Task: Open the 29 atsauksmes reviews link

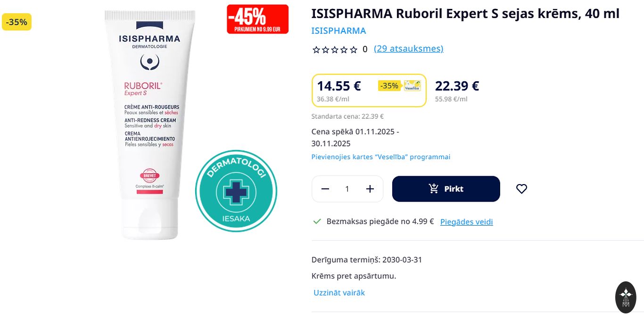Action: pos(408,49)
